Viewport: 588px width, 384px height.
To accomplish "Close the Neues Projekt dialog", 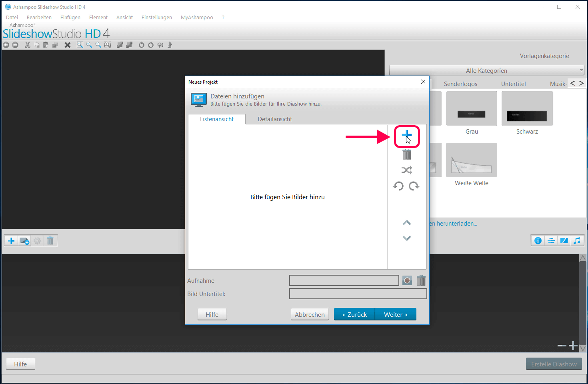I will point(423,82).
